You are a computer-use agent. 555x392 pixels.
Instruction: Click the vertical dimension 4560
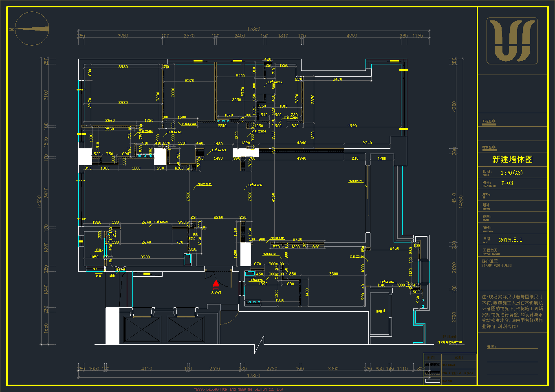(273, 197)
